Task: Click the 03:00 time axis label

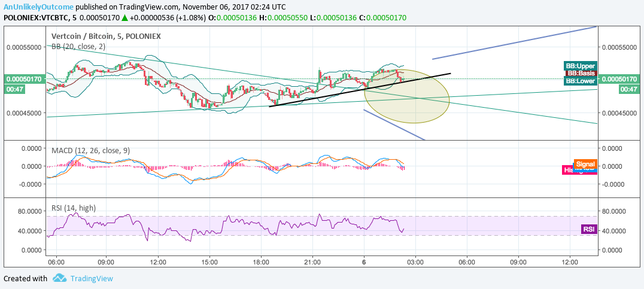Action: tap(415, 261)
